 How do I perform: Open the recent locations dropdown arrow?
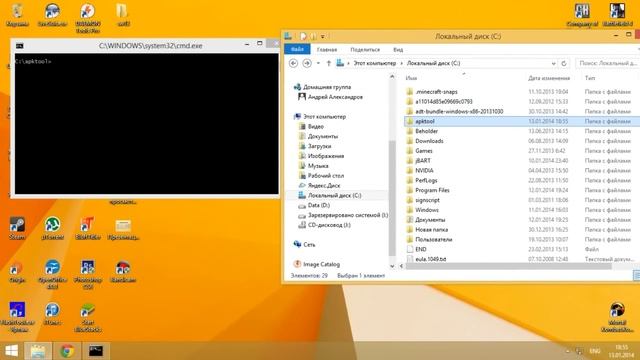click(318, 63)
